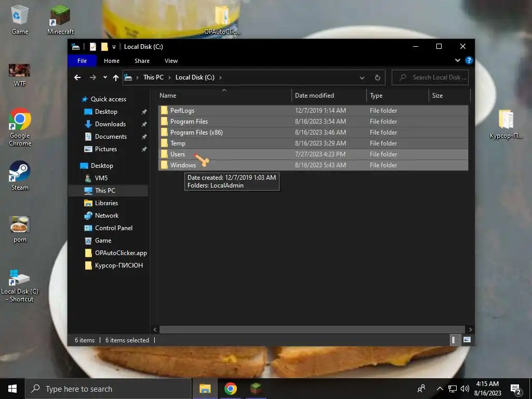
Task: Go up one level with up arrow
Action: click(x=116, y=78)
